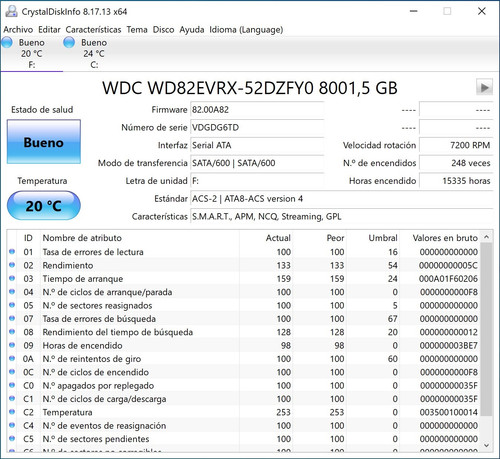Viewport: 500px width, 459px height.
Task: Click status dot for ciclos de arranque/parada
Action: tap(12, 292)
